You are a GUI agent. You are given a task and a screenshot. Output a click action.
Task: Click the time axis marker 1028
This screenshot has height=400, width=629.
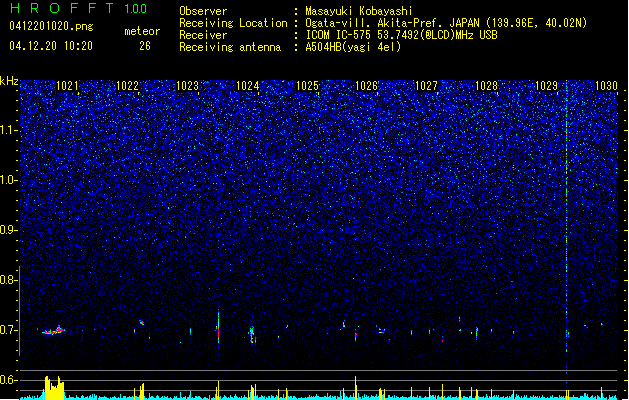[x=486, y=86]
